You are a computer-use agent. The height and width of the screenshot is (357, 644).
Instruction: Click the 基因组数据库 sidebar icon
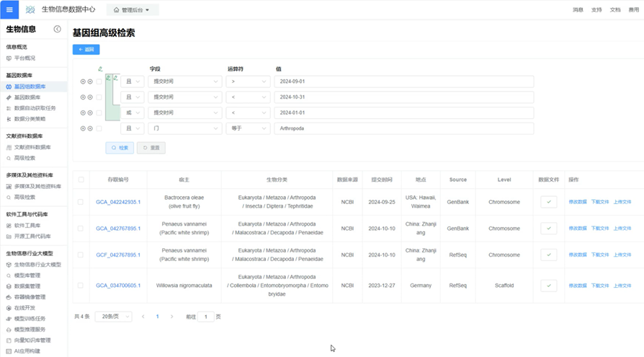click(9, 87)
